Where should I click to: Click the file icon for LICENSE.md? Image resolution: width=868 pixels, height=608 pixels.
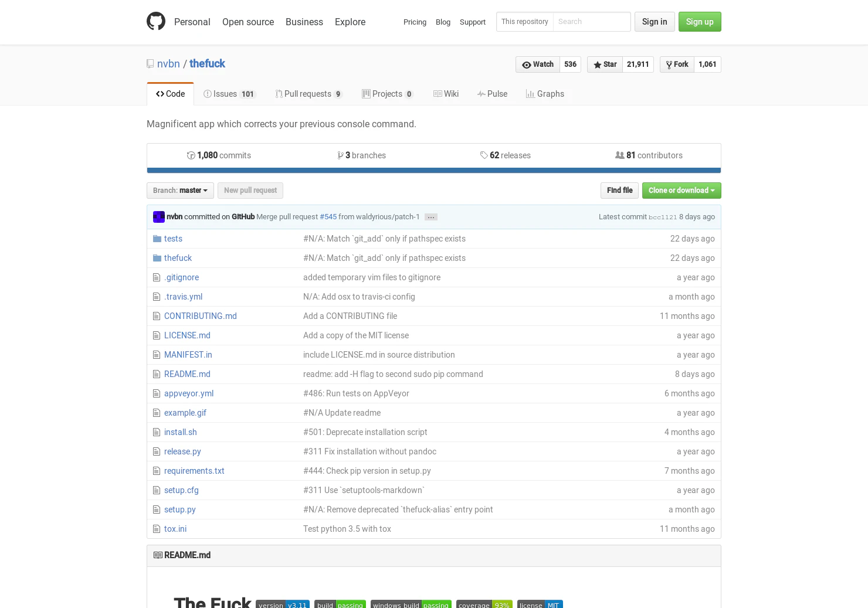[x=157, y=335]
